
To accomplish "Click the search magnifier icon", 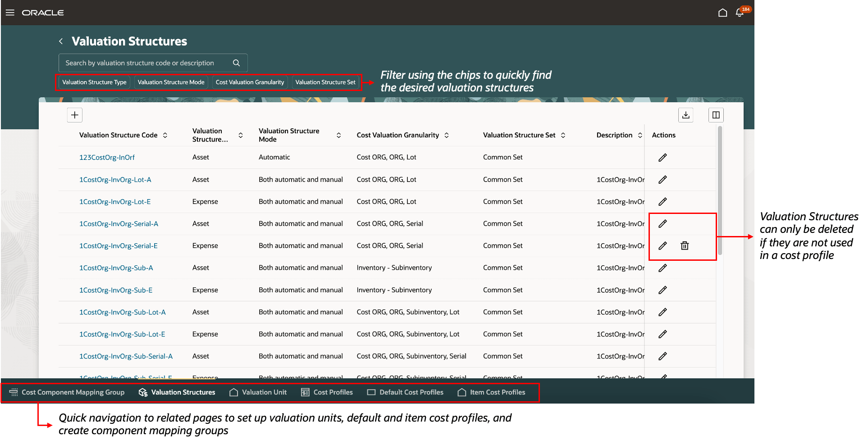I will point(236,63).
